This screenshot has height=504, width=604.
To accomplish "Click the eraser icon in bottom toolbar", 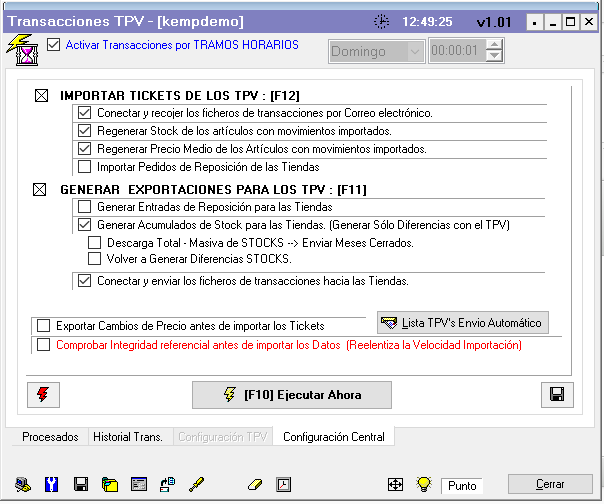I will tap(254, 484).
